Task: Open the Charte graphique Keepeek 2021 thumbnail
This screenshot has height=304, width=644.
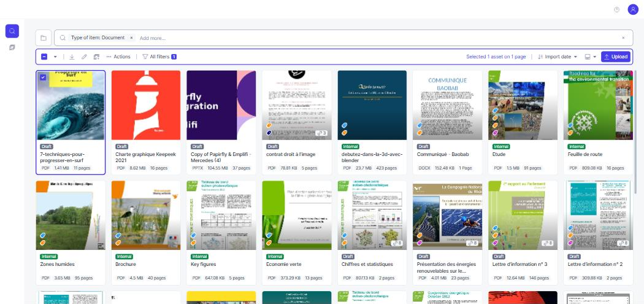Action: (x=146, y=105)
